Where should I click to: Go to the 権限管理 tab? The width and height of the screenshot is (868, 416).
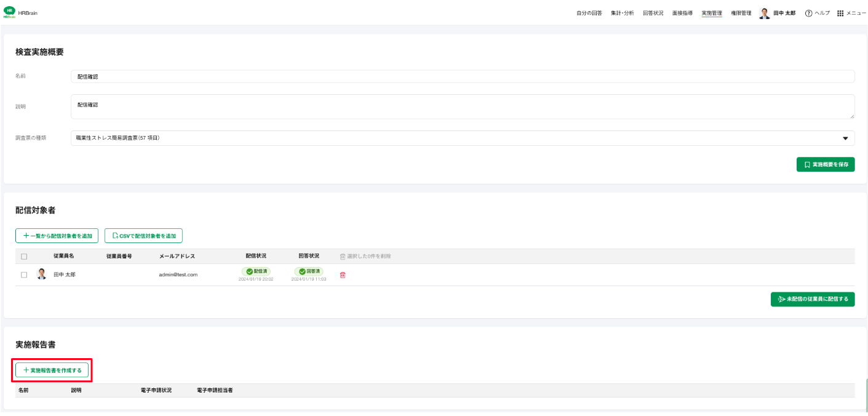point(741,13)
